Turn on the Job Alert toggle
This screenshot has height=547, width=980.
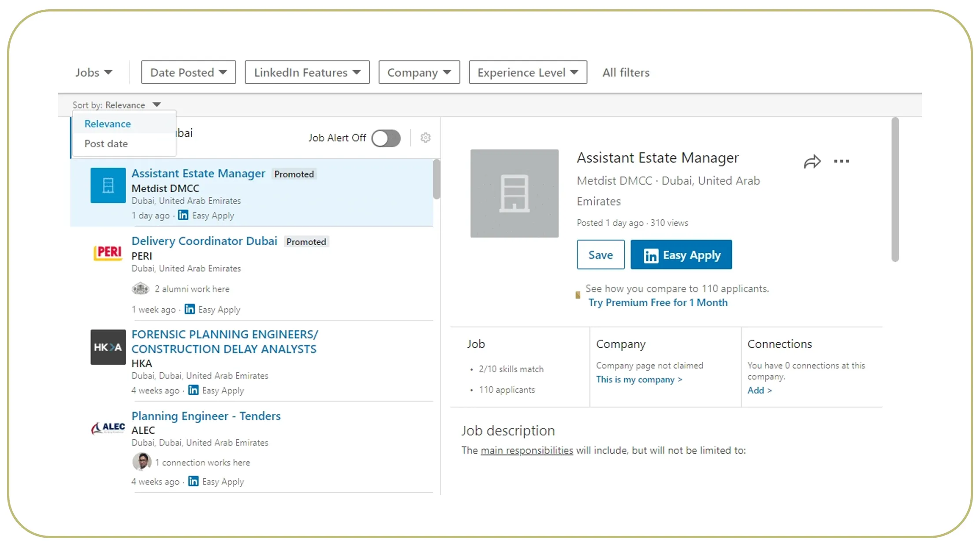[x=386, y=138]
